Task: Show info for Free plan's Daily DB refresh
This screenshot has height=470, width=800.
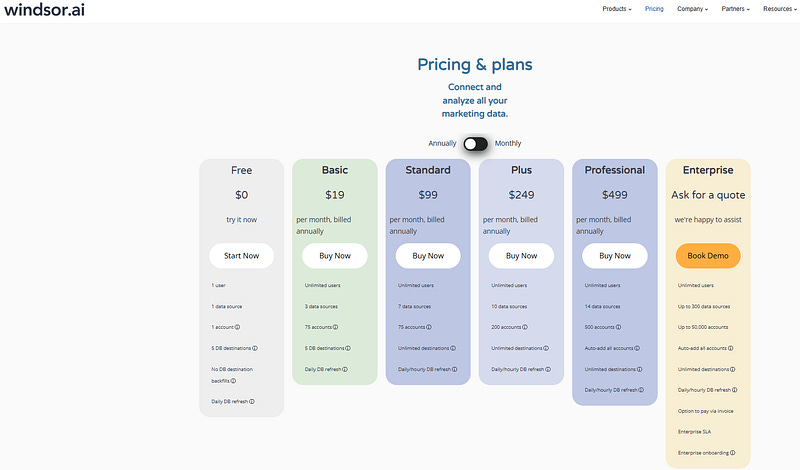Action: coord(252,402)
